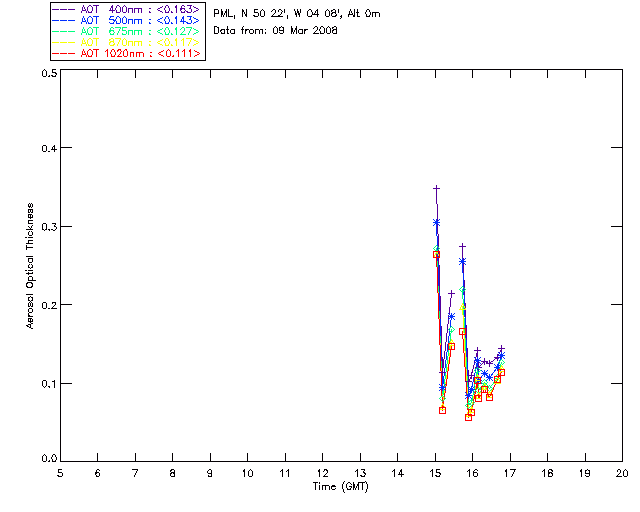Click the 0.3 y-axis tick label
Screen dimensions: 640x512
(x=49, y=227)
